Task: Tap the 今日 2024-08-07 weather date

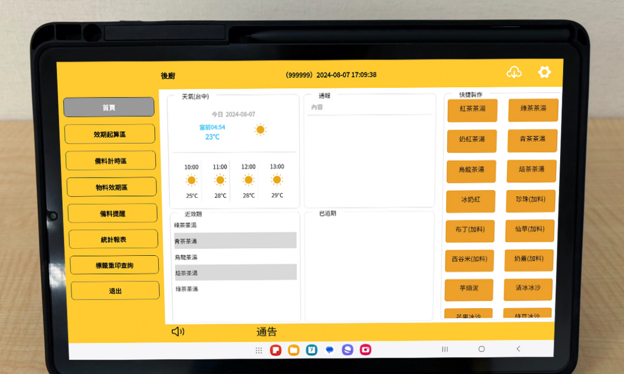Action: pyautogui.click(x=233, y=115)
